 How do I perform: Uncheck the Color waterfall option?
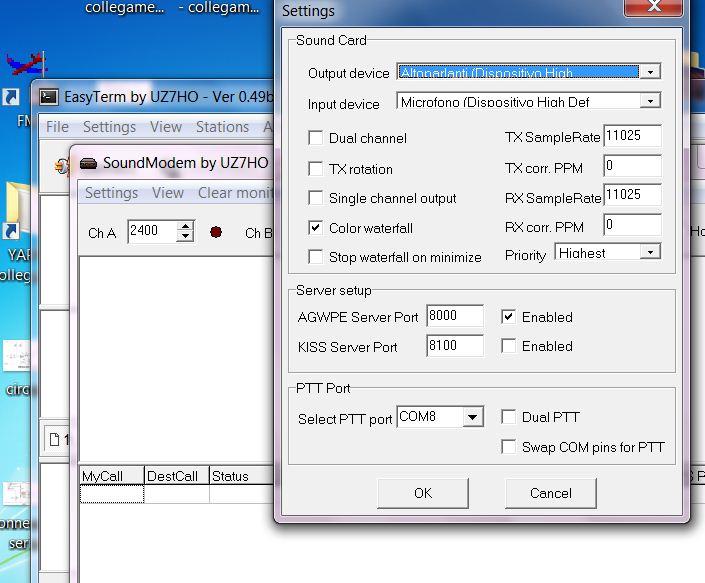pos(316,228)
